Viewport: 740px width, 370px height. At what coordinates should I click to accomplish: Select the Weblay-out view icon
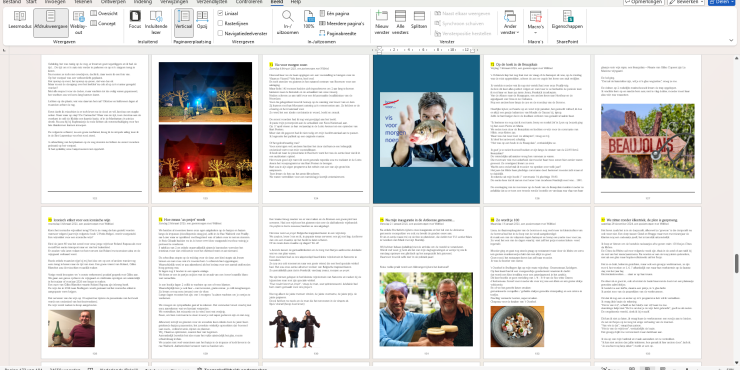[78, 23]
